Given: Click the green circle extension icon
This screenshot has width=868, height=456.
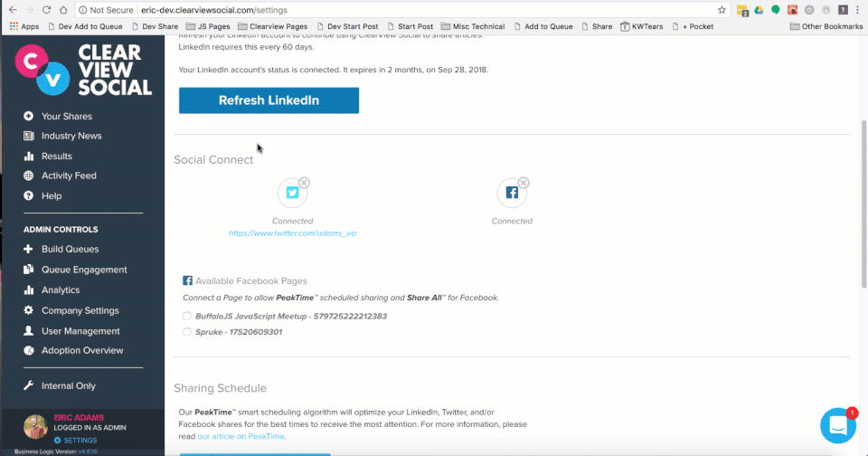Looking at the screenshot, I should tap(776, 10).
